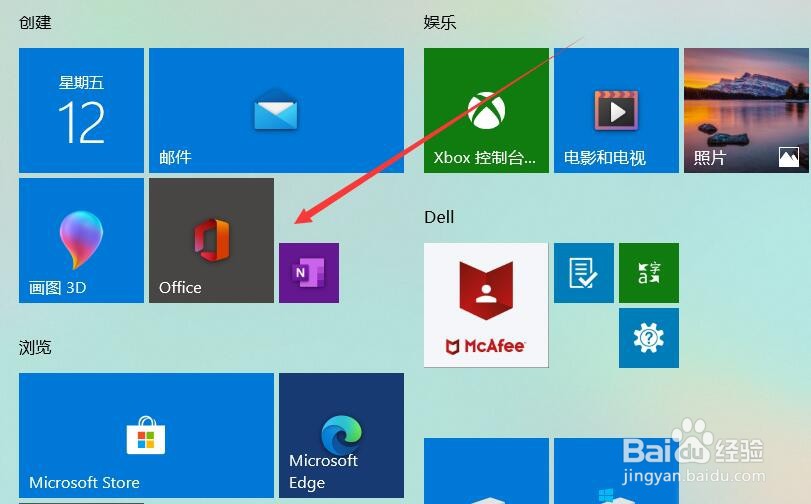This screenshot has height=504, width=811.
Task: Launch the Microsoft Edge tile
Action: click(341, 435)
